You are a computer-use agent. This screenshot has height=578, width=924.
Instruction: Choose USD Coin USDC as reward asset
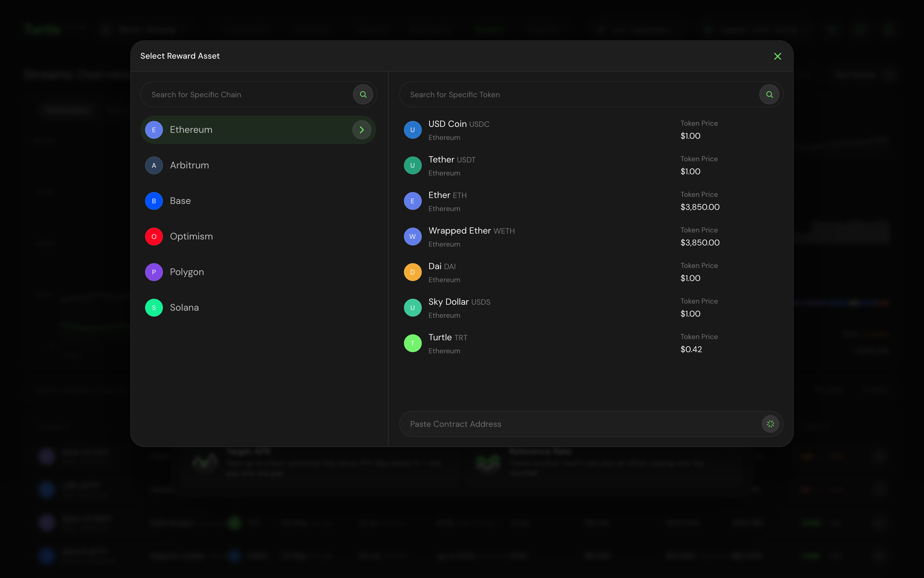pos(591,130)
